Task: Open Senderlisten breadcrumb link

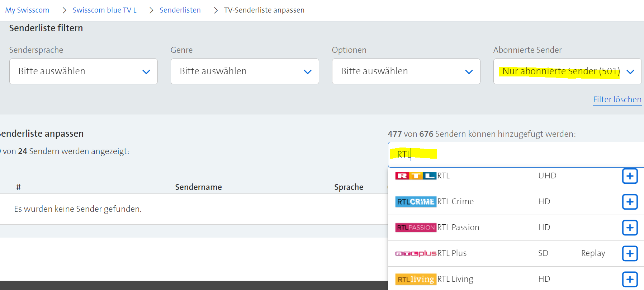Action: (180, 10)
